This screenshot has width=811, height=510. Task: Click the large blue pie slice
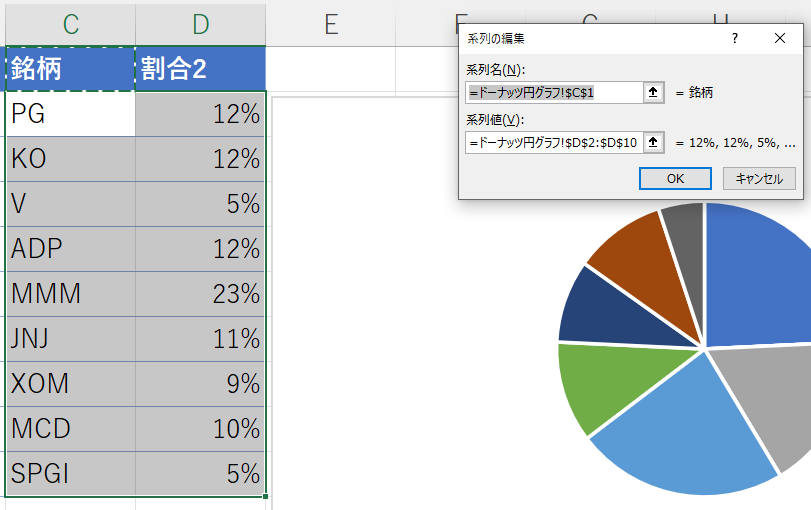[760, 279]
